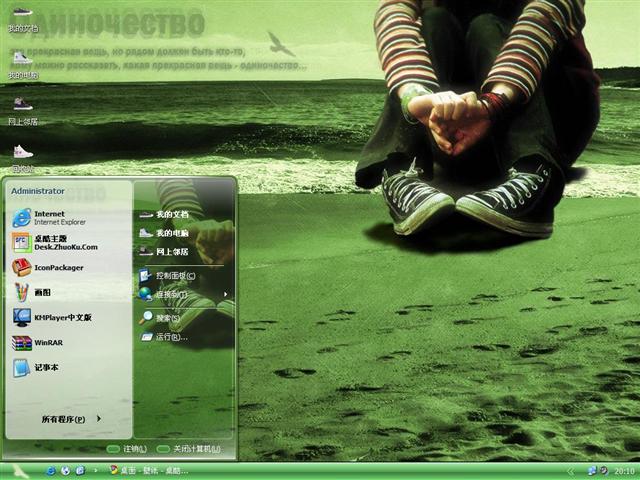Expand 所有程序(P) all programs
The width and height of the screenshot is (640, 480).
pyautogui.click(x=71, y=419)
